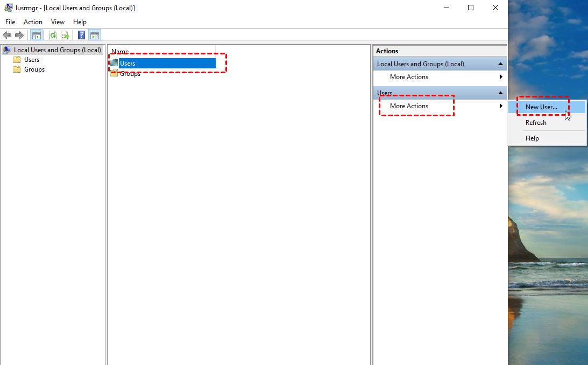Select Users in the left console tree
Viewport: 588px width, 365px height.
tap(32, 60)
